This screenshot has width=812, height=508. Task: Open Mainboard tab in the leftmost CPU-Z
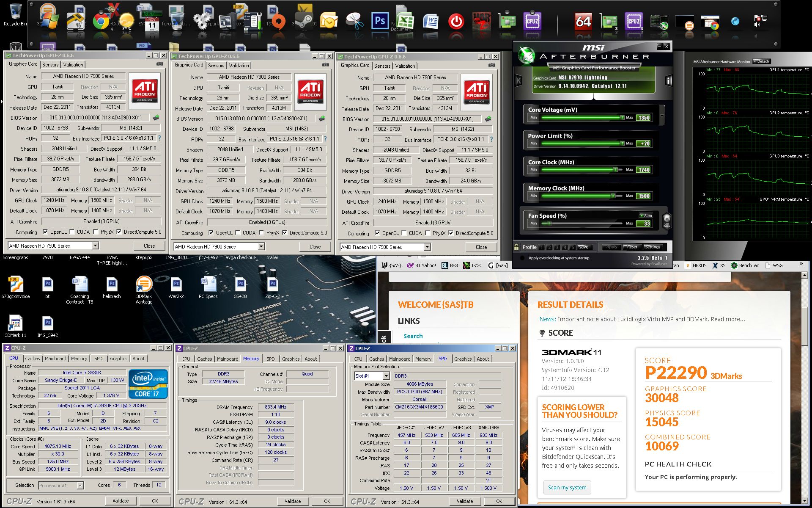point(55,359)
